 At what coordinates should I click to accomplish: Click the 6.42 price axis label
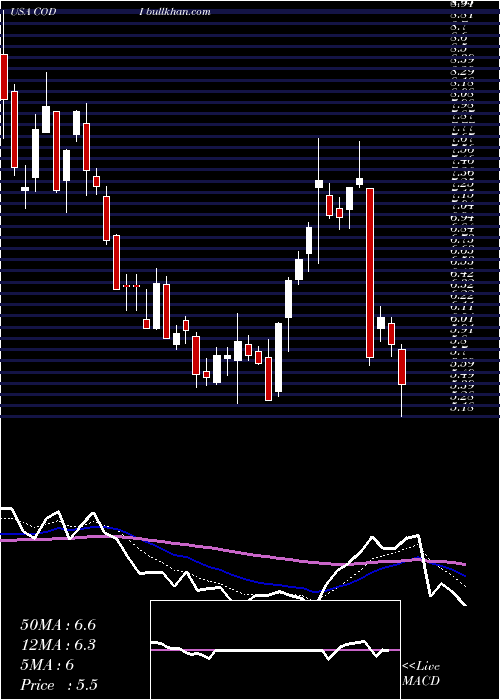[462, 274]
